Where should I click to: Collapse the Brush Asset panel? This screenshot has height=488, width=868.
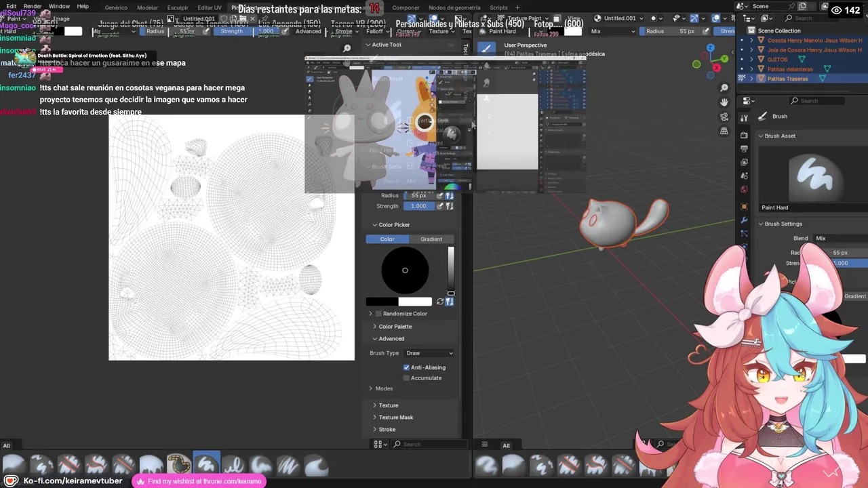761,136
